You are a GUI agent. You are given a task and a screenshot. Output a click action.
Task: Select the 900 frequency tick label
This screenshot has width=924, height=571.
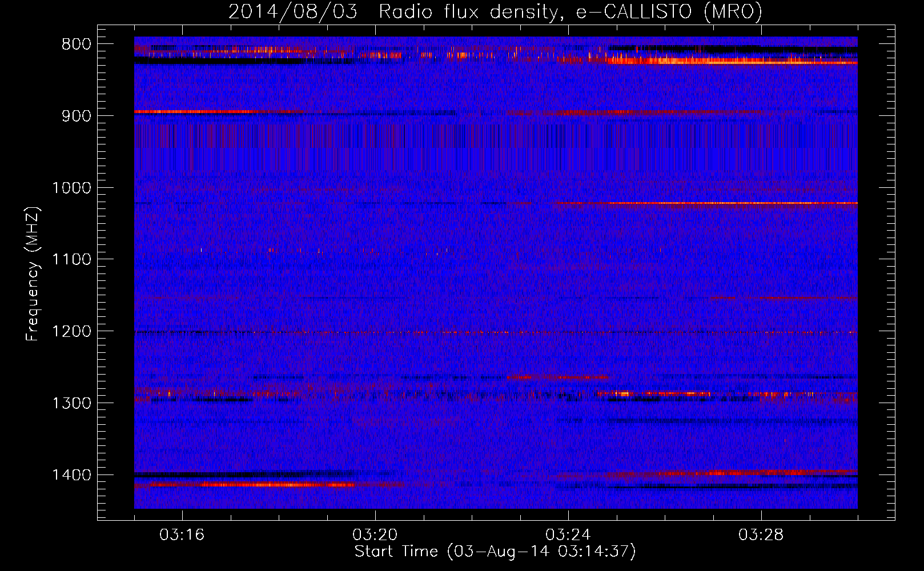pyautogui.click(x=76, y=116)
